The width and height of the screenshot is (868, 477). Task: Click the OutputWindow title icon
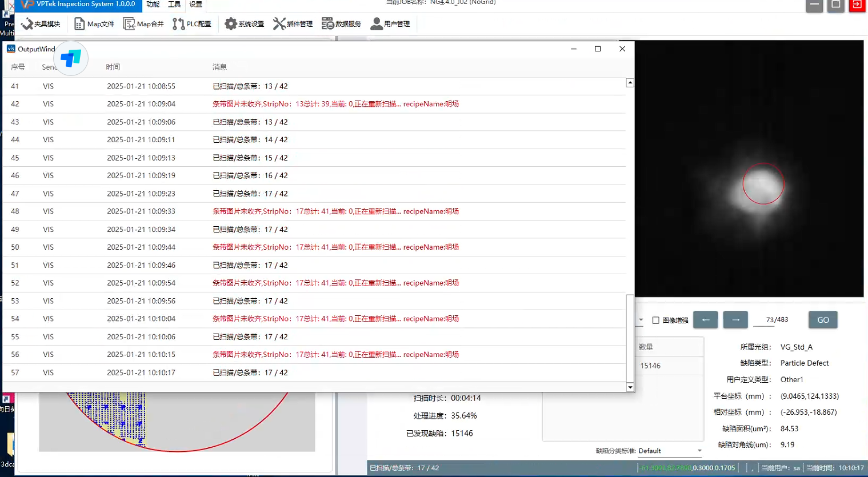point(11,49)
